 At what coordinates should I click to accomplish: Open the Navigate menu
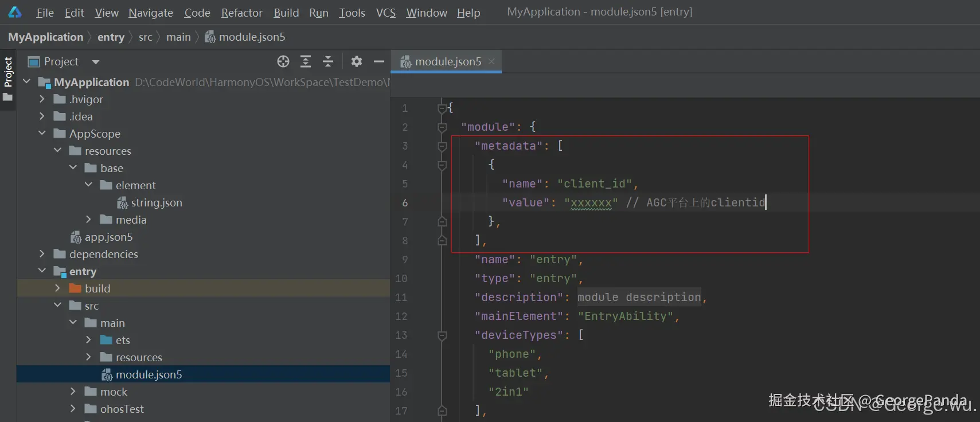pos(151,13)
